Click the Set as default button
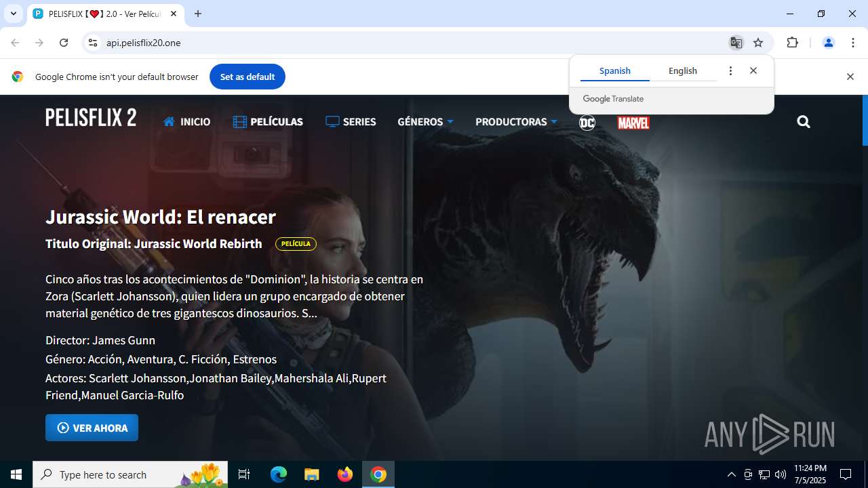 click(247, 77)
